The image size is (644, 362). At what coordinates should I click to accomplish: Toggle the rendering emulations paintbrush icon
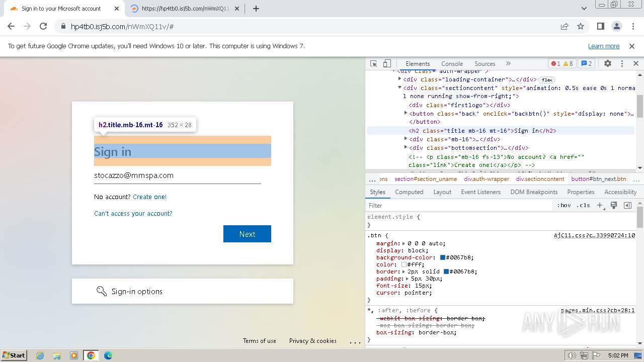614,205
